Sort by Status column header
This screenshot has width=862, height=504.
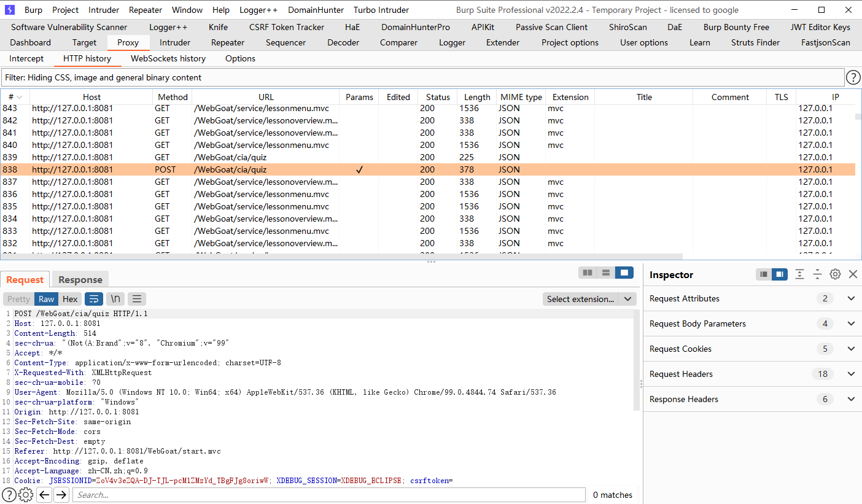point(438,97)
